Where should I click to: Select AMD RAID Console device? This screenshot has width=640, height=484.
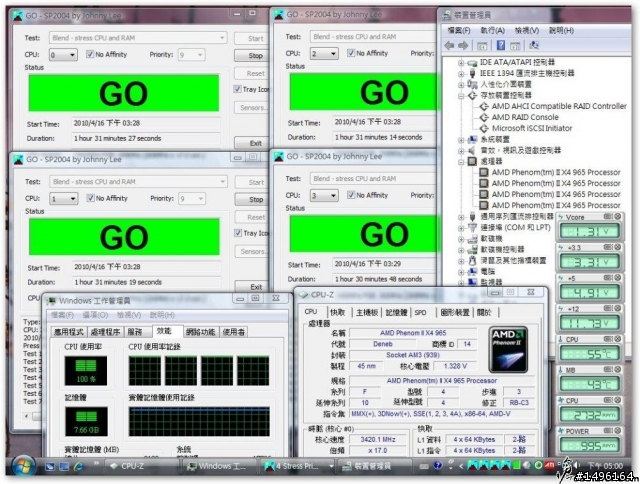525,117
